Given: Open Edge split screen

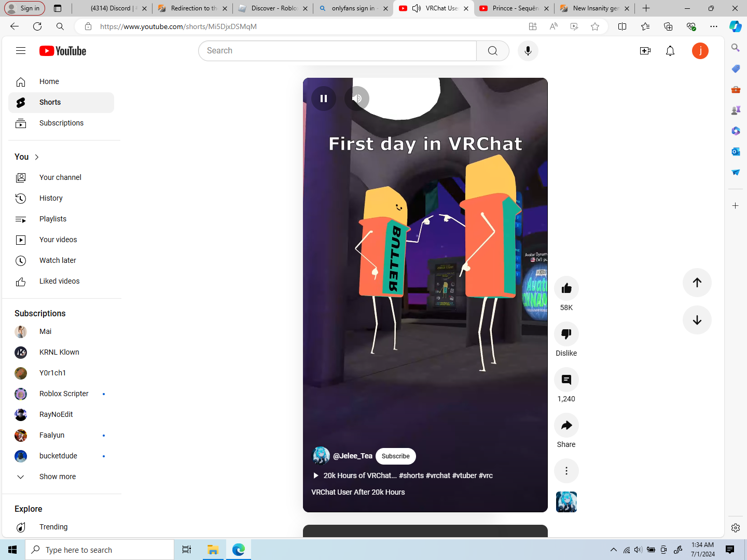Looking at the screenshot, I should pos(622,26).
